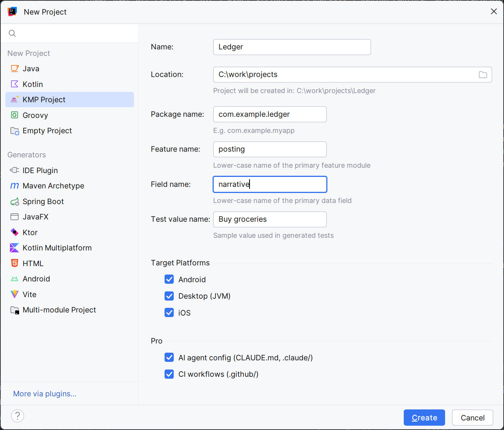The image size is (504, 430).
Task: Edit the Test value name field
Action: (x=270, y=219)
